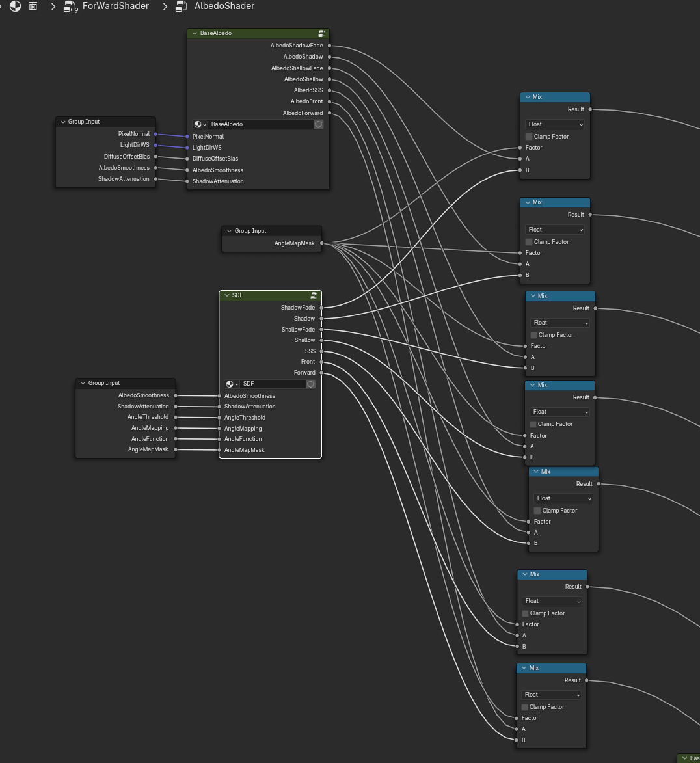Click the SDF node title header

267,295
